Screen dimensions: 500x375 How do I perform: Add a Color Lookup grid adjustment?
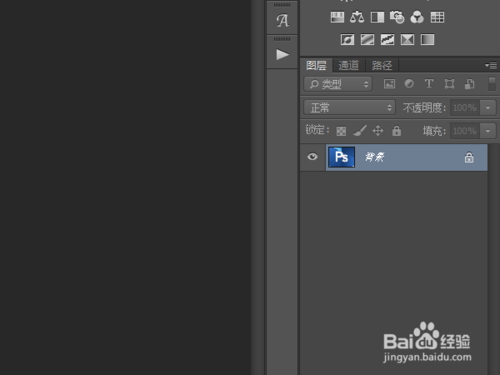click(x=437, y=17)
